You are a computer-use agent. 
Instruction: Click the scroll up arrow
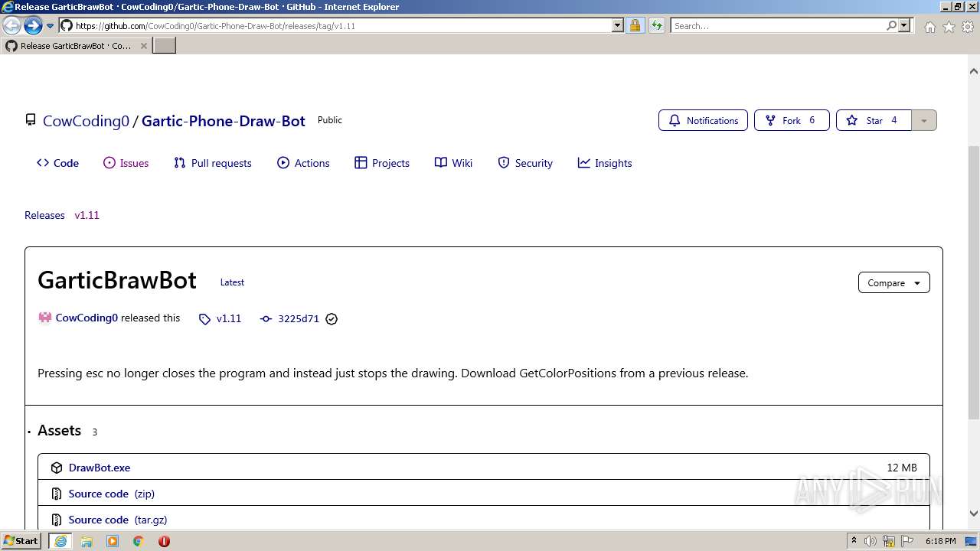pos(974,71)
